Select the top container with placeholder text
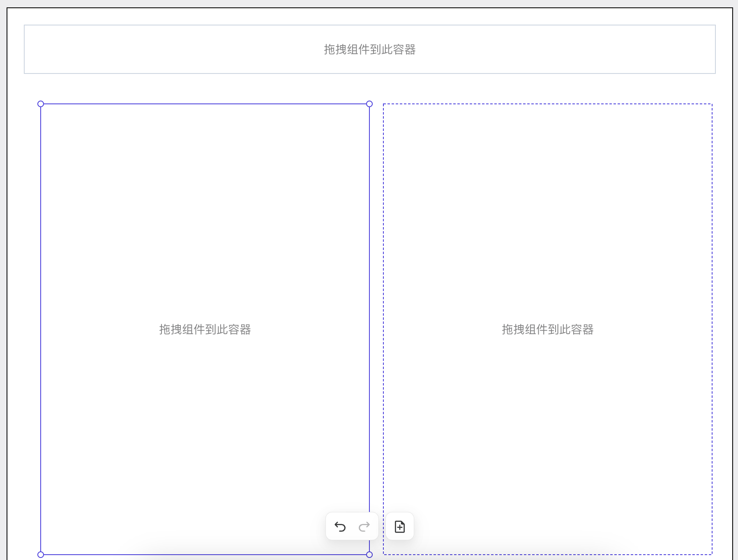Image resolution: width=738 pixels, height=560 pixels. coord(370,49)
